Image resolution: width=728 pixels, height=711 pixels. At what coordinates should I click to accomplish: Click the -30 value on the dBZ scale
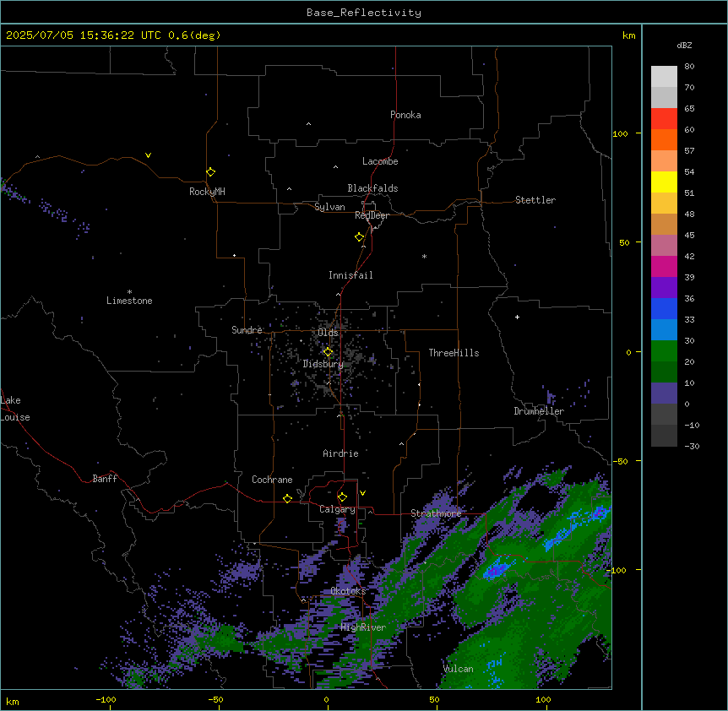(692, 447)
